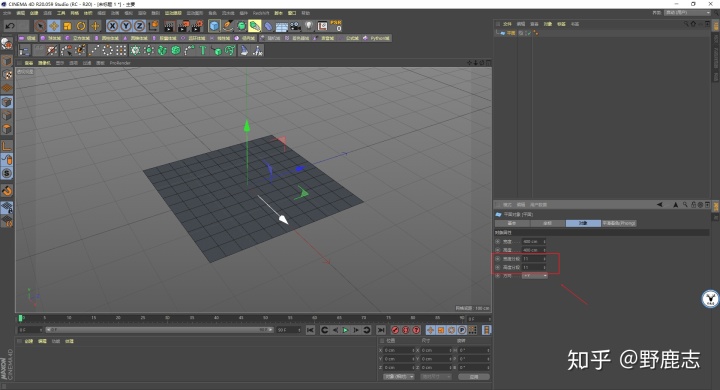Click Render View clapperboard icon
The height and width of the screenshot is (390, 720).
pyautogui.click(x=169, y=26)
